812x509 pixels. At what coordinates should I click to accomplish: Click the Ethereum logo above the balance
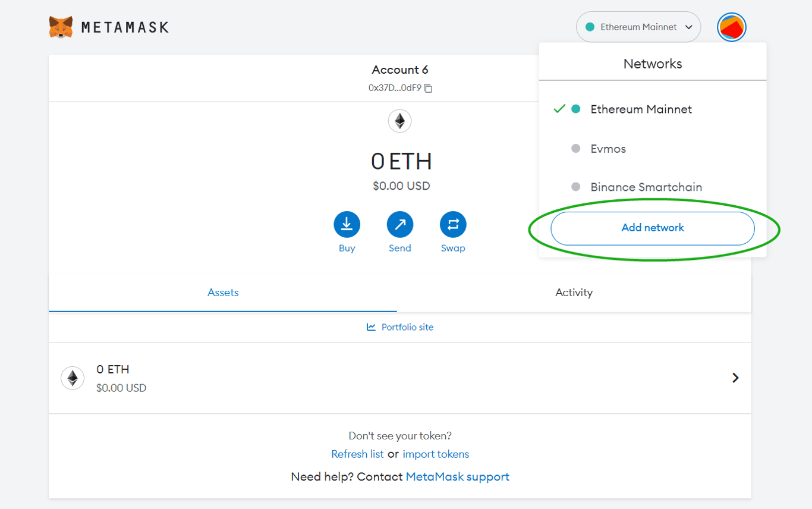[x=400, y=121]
